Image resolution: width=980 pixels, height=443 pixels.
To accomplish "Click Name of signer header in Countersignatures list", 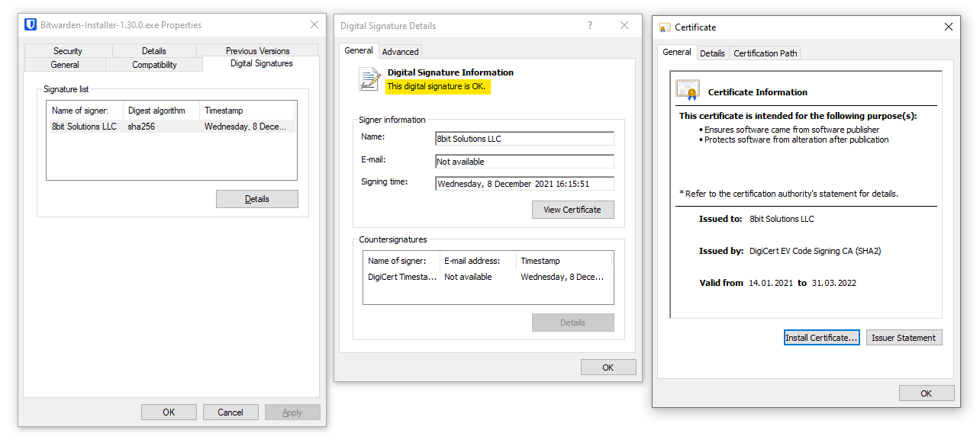I will point(401,261).
